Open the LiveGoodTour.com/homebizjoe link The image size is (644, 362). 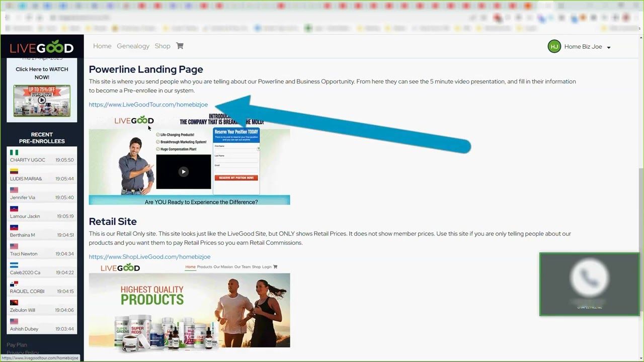[148, 105]
